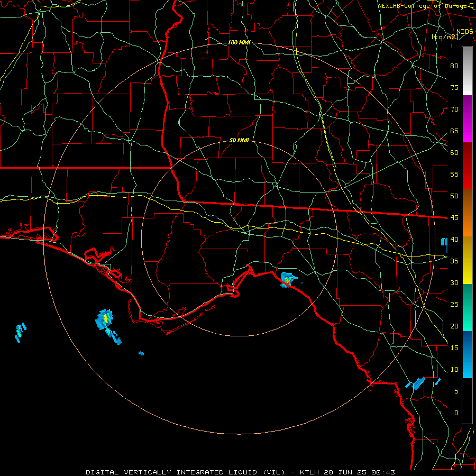Click the "75" value on the VIL scale
This screenshot has height=476, width=476.
click(x=454, y=88)
